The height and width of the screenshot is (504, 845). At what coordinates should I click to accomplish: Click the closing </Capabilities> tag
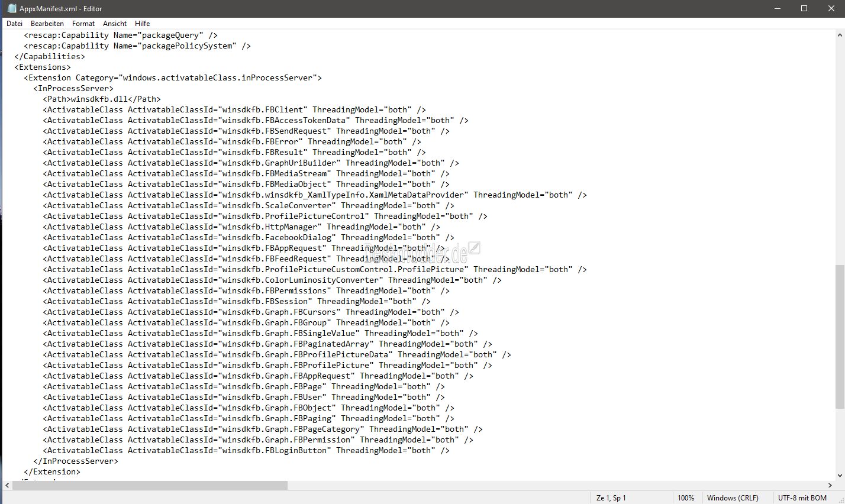coord(50,56)
